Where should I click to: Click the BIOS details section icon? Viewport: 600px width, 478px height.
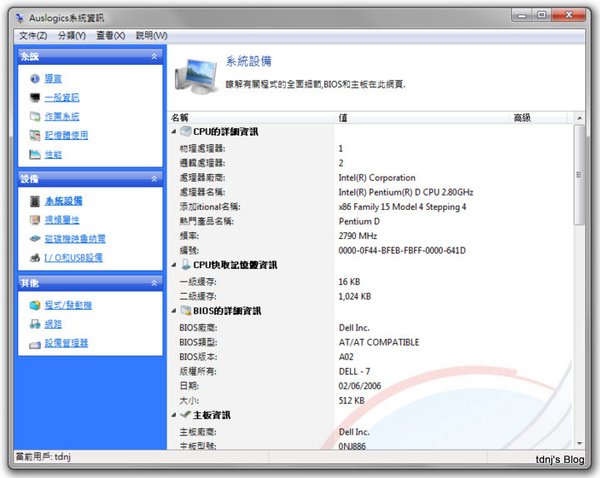coord(186,310)
